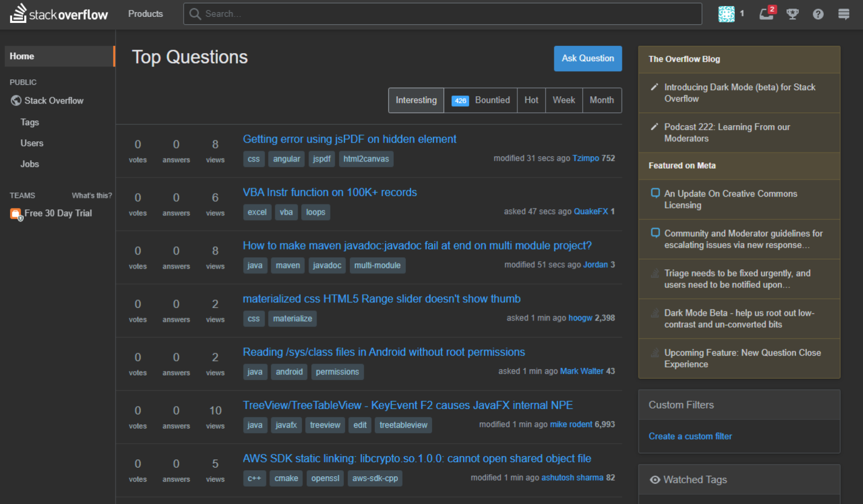
Task: Start the Free 30 Day Trial
Action: [x=58, y=213]
